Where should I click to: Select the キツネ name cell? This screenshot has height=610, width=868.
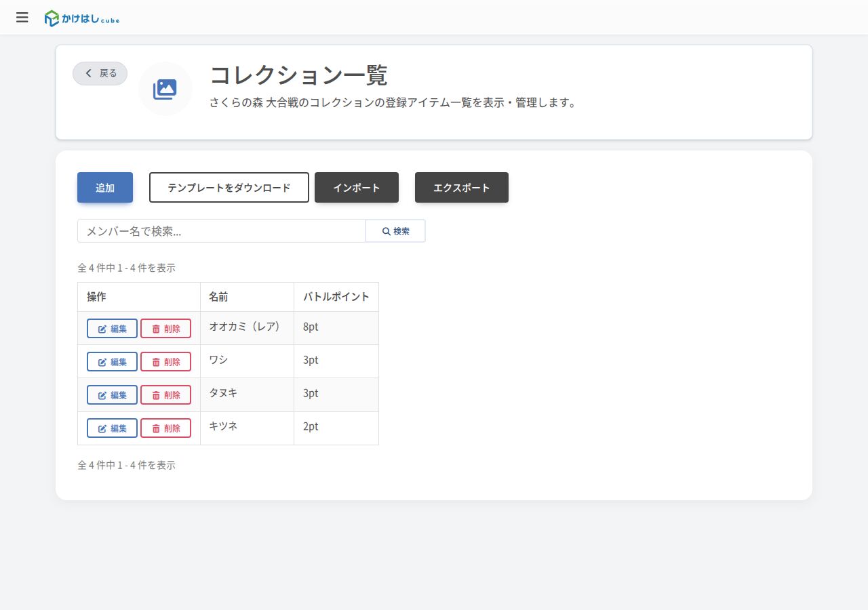tap(248, 428)
